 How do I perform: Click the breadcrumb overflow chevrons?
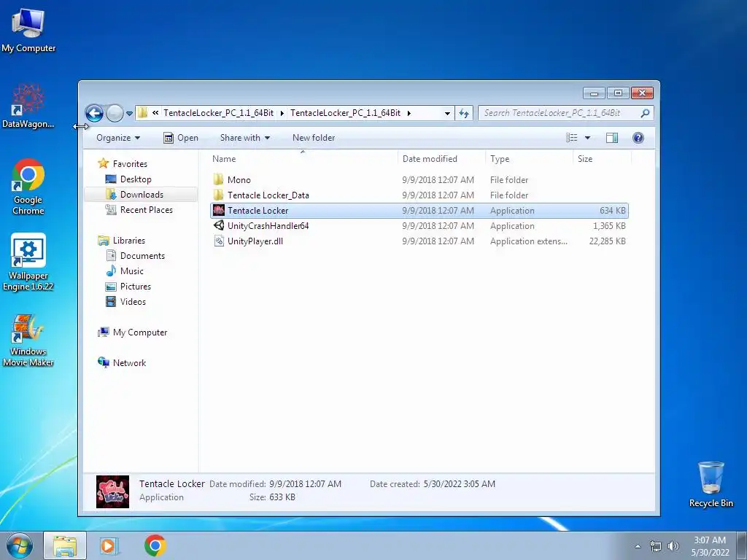point(155,113)
